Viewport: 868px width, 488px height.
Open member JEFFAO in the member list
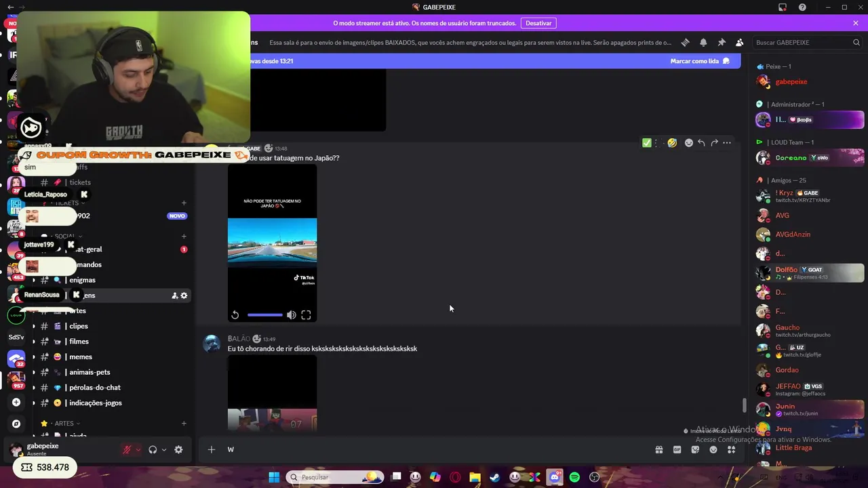coord(809,390)
